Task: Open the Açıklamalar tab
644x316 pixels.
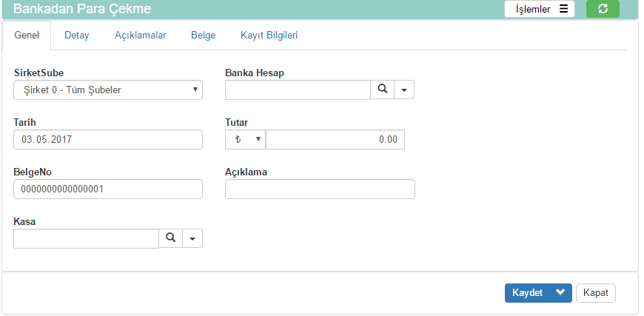Action: [140, 35]
